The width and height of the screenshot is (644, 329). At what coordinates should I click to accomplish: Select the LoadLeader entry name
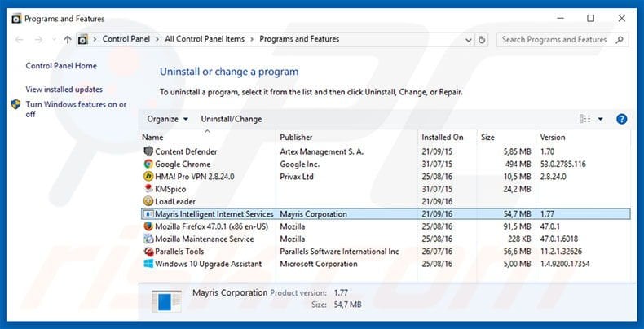point(175,201)
